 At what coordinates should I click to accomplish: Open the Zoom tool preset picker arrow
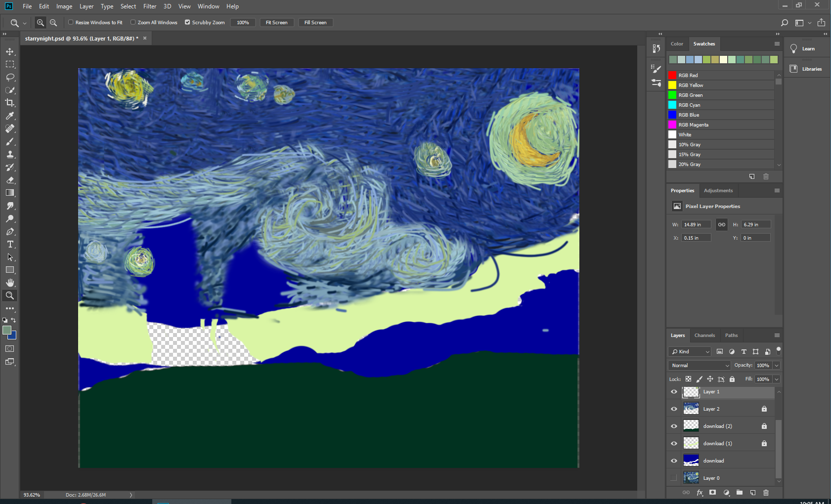point(25,23)
